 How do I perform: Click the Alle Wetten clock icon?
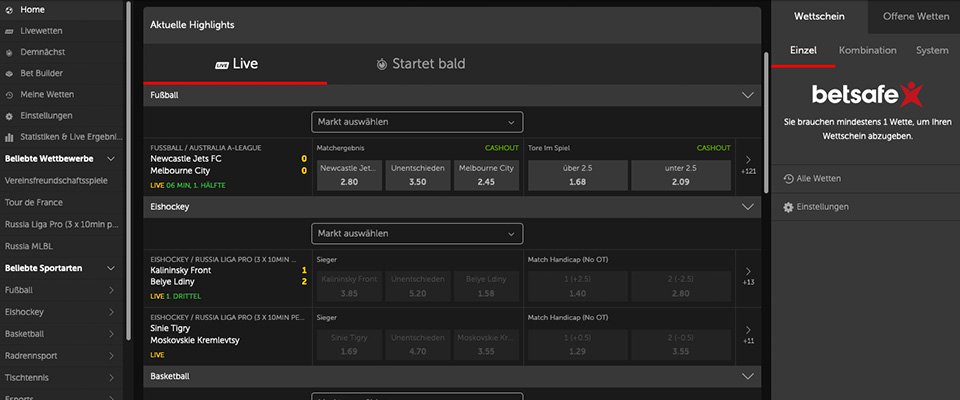(789, 179)
